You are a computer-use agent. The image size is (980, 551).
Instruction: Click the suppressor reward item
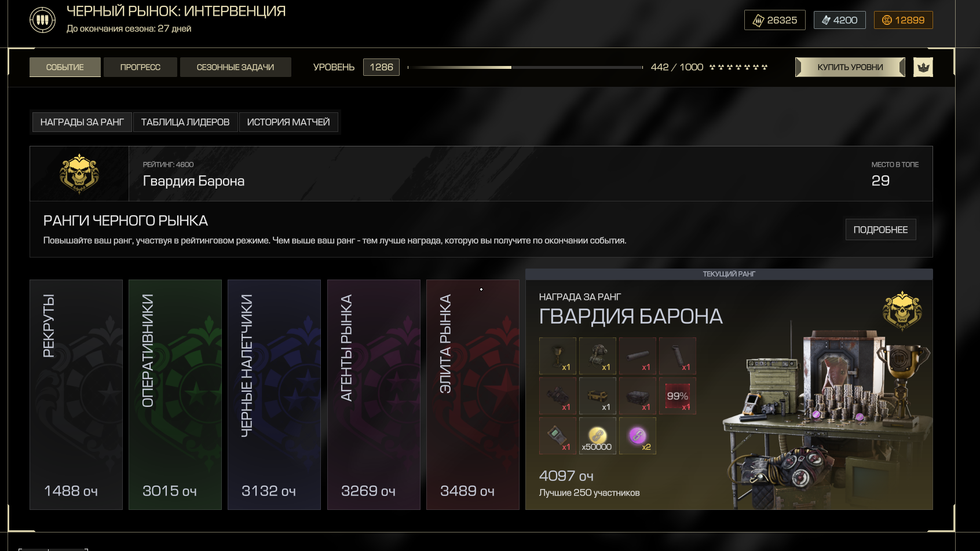click(x=638, y=356)
